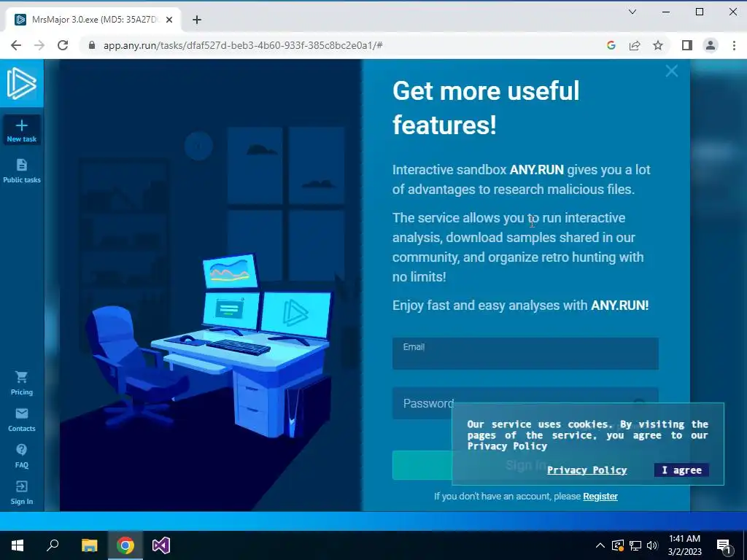Open the volume tray icon

pyautogui.click(x=652, y=545)
